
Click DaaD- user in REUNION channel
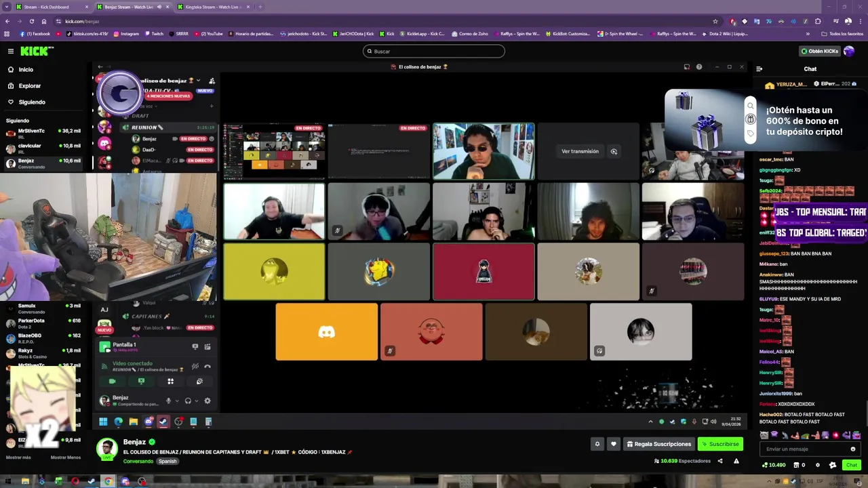pos(149,150)
